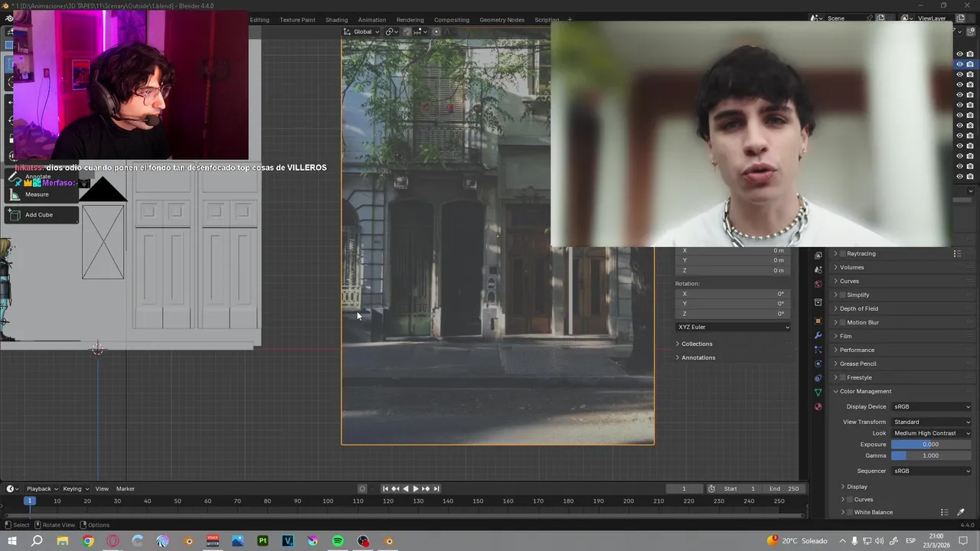Screen dimensions: 980x551
Task: Expand the Volumes panel
Action: (x=851, y=267)
